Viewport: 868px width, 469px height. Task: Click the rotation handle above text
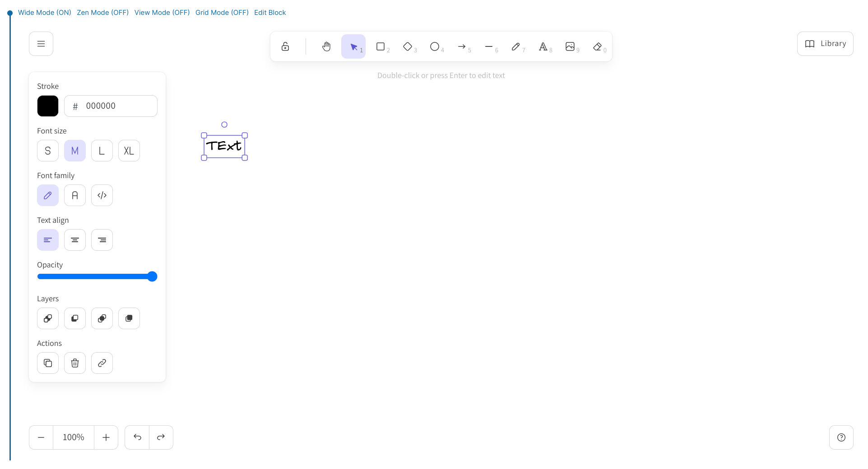coord(224,124)
